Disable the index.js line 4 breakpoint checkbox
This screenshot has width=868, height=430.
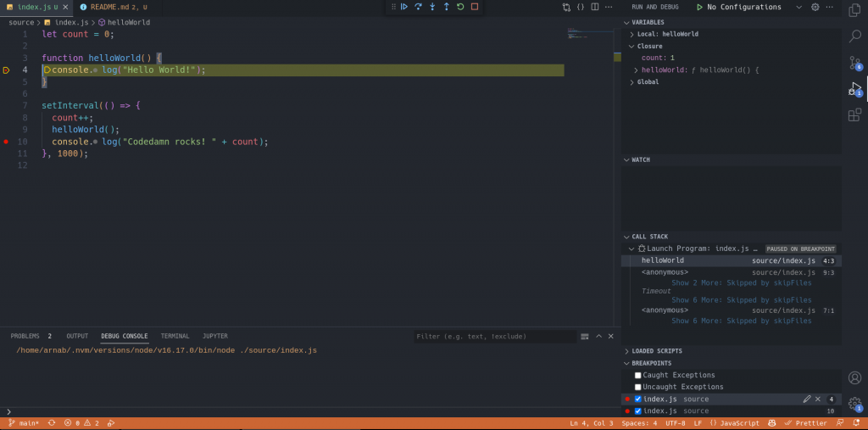tap(637, 399)
